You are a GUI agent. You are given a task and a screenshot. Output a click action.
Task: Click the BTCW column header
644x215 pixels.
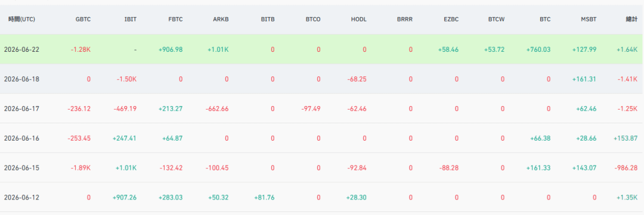tap(497, 19)
